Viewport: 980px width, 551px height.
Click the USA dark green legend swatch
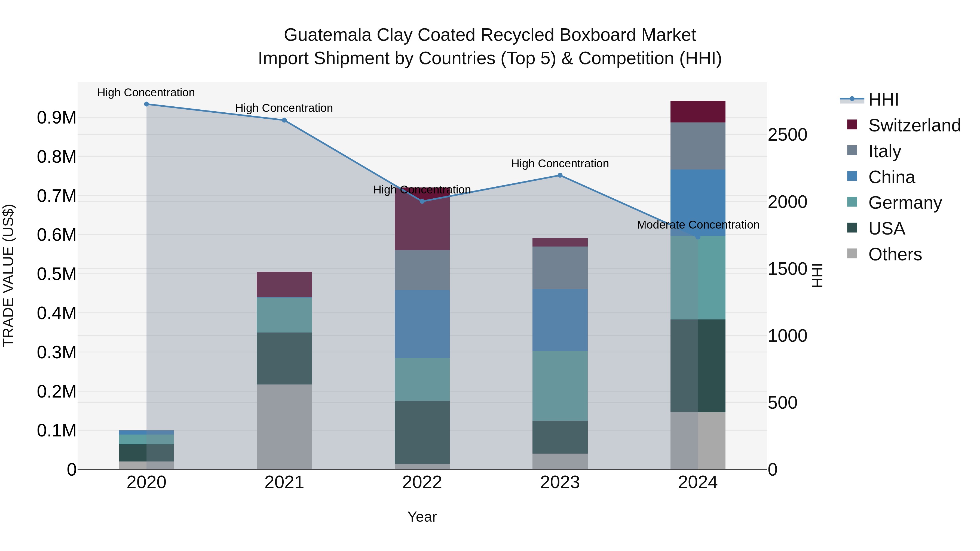pyautogui.click(x=852, y=228)
